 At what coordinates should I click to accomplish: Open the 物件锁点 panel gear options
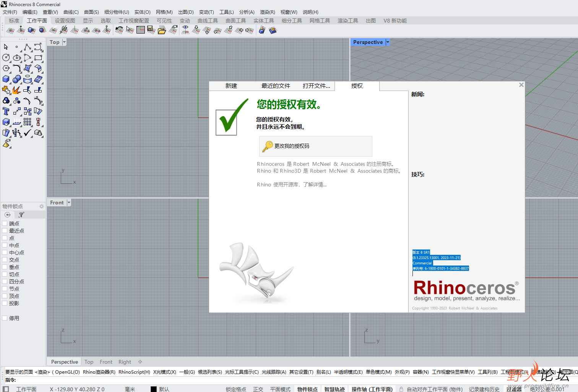[42, 206]
